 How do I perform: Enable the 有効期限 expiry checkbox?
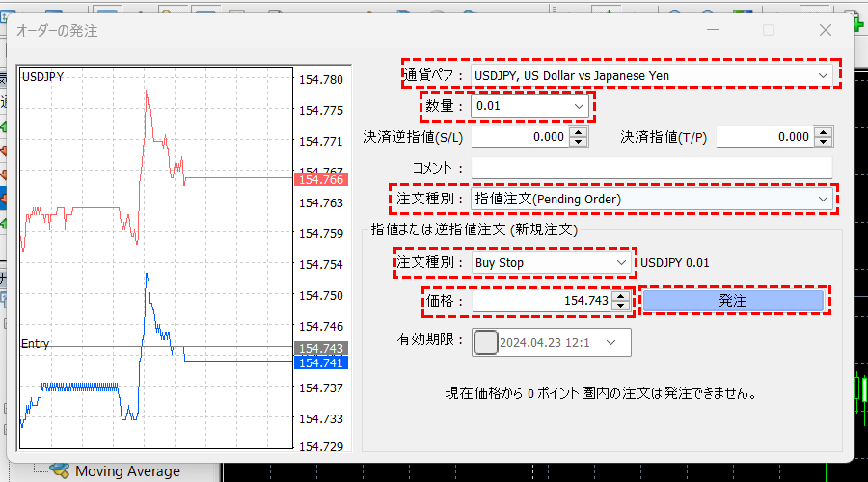[485, 342]
